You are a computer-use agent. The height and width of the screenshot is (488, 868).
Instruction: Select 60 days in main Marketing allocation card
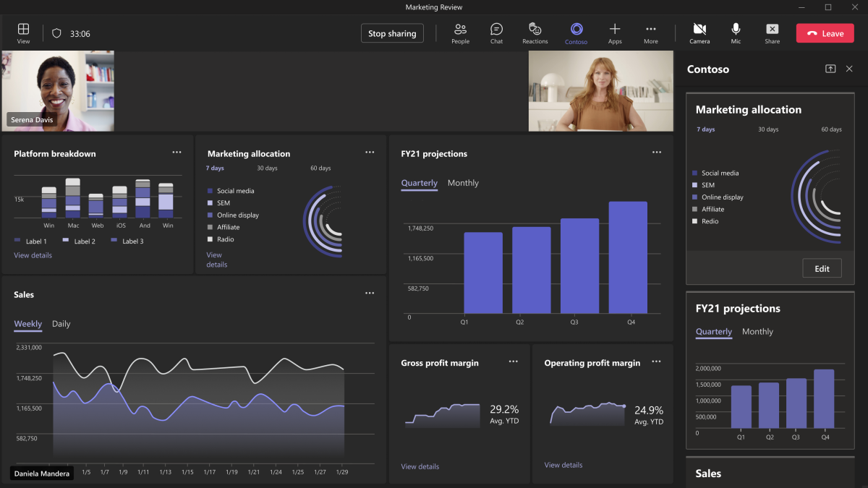pyautogui.click(x=320, y=168)
